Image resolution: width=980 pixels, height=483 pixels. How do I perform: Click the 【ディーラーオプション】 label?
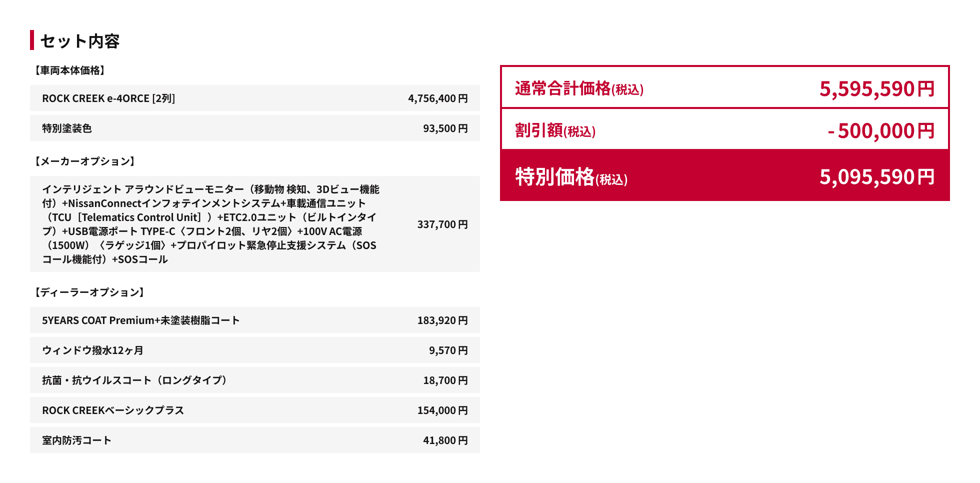[89, 292]
